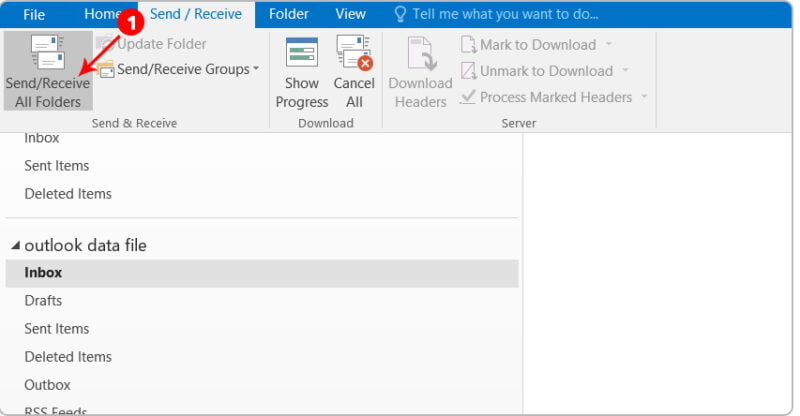Click the Download Headers icon

pyautogui.click(x=420, y=53)
